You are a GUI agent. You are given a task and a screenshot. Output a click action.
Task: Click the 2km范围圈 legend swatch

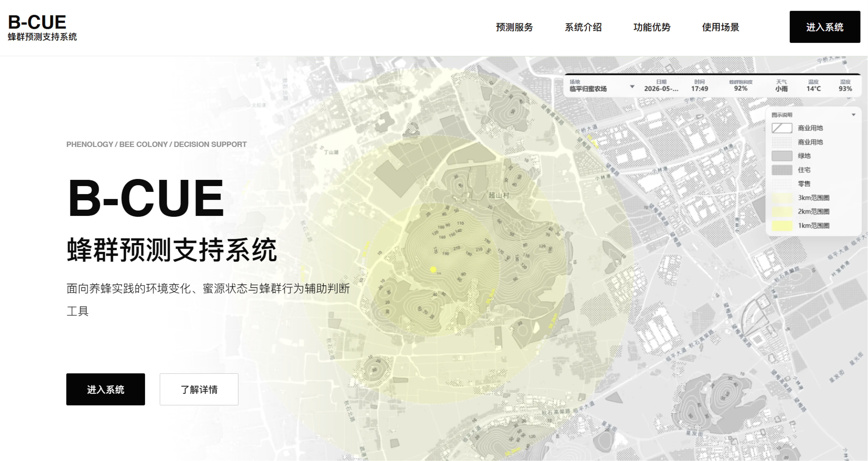pos(782,212)
